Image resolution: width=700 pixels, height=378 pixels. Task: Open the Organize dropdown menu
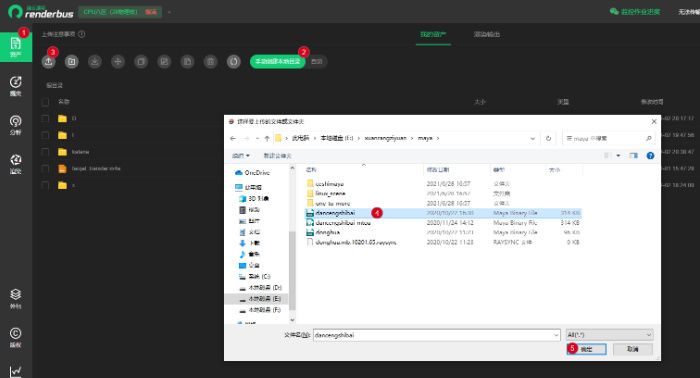pyautogui.click(x=241, y=155)
